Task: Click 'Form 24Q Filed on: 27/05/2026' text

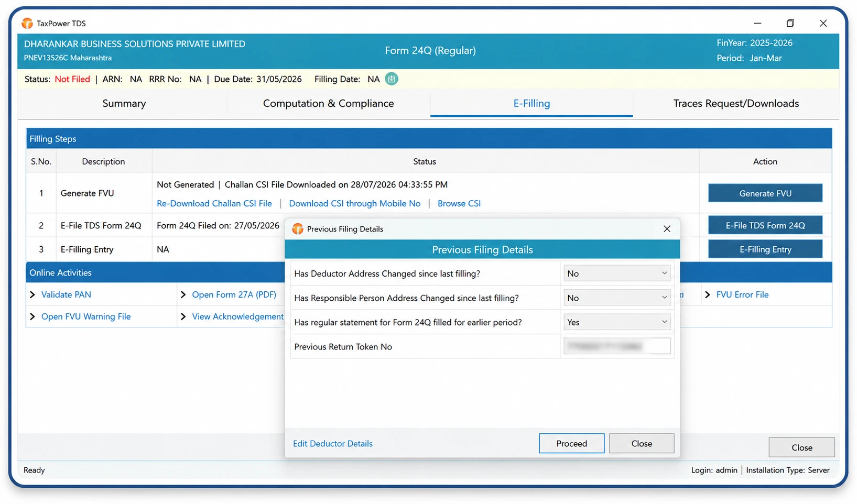Action: coord(218,225)
